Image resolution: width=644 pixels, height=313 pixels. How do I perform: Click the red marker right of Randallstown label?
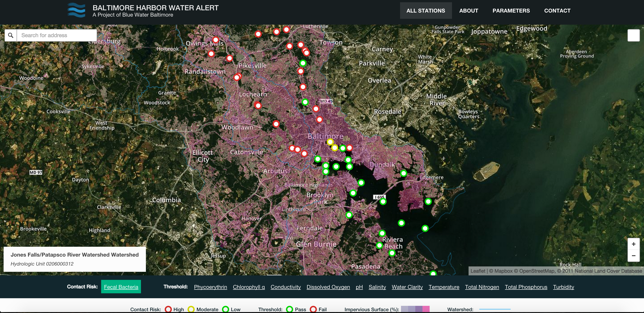click(237, 77)
